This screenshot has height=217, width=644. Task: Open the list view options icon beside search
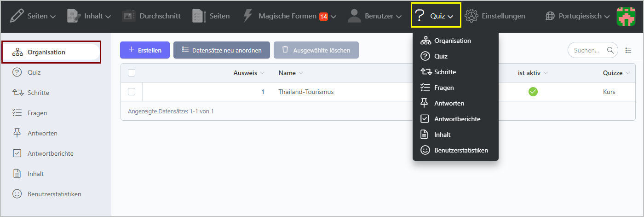point(628,50)
